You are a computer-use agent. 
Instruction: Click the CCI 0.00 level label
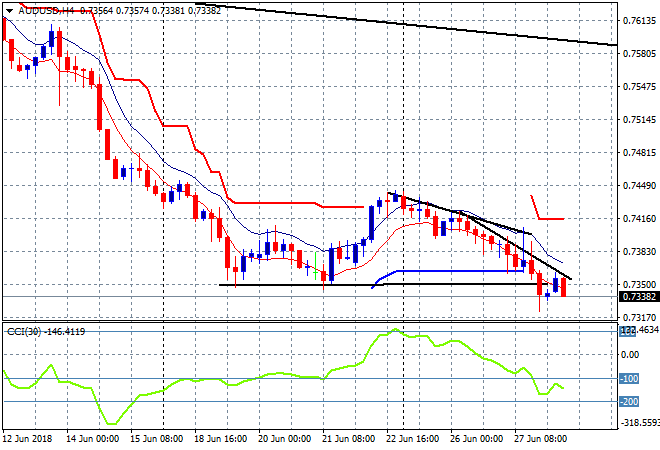click(630, 355)
